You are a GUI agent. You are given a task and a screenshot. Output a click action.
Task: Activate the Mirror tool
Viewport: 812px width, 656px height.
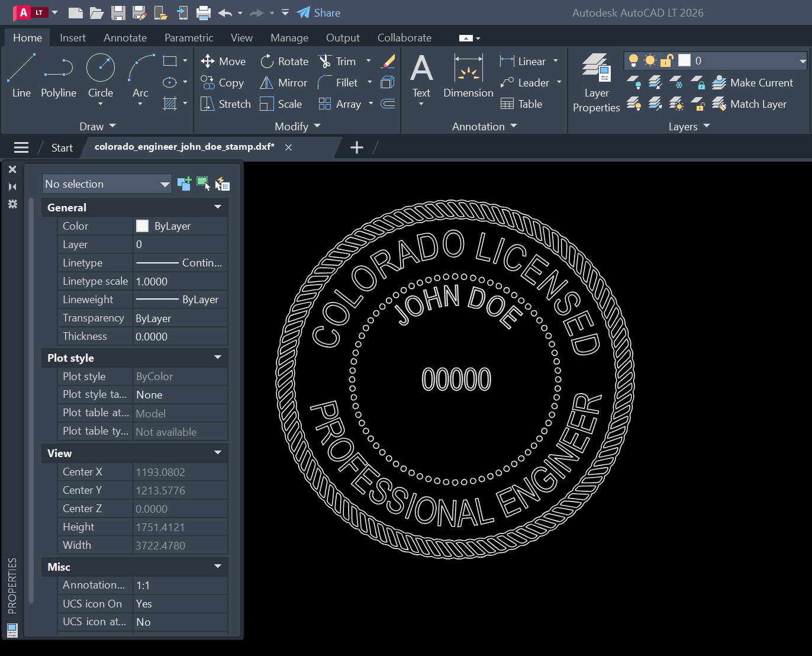(x=284, y=83)
